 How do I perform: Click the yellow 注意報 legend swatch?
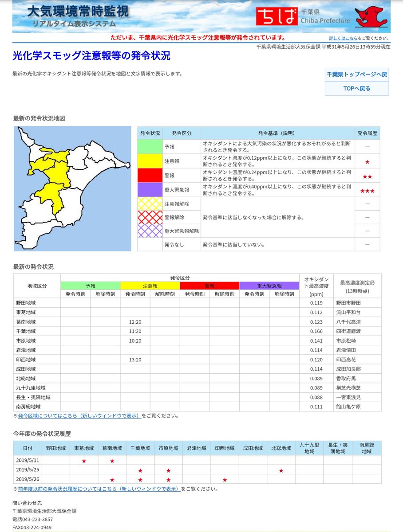pos(150,161)
